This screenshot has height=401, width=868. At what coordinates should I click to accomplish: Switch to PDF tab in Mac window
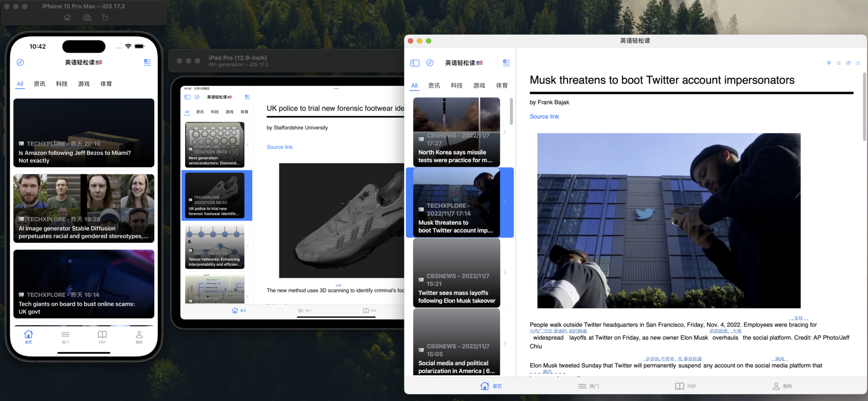[x=685, y=386]
